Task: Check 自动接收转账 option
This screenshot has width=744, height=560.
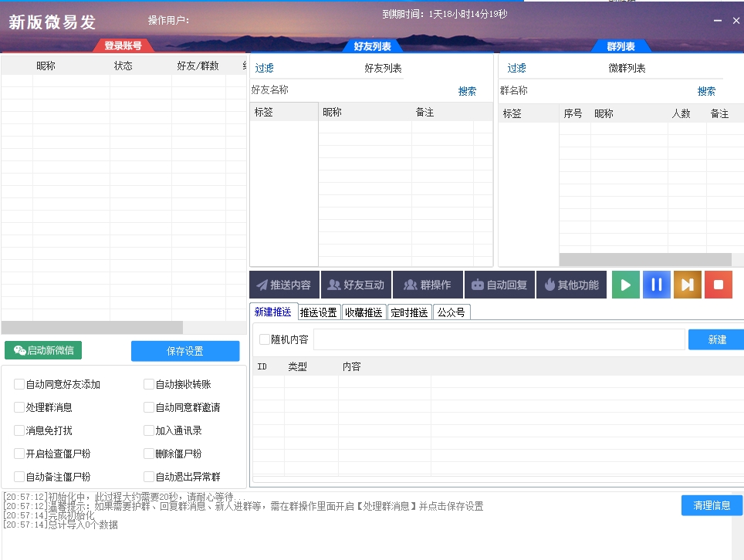Action: (150, 384)
